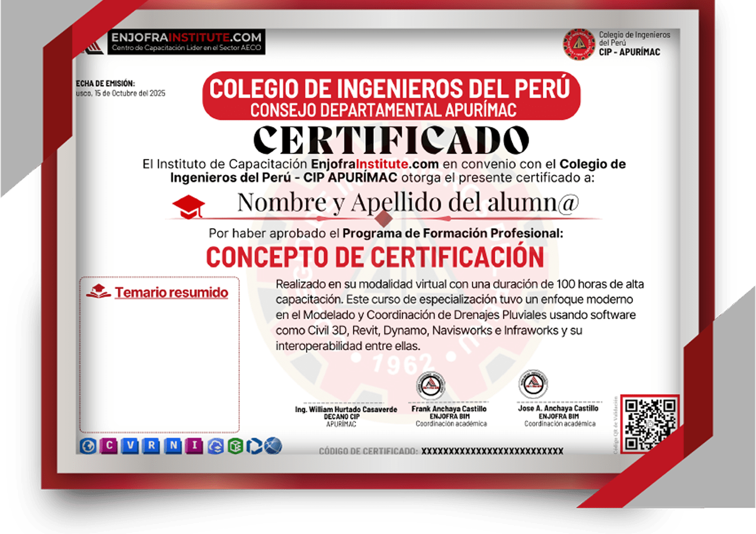Click the validation QR code
This screenshot has height=534, width=756.
pos(650,424)
